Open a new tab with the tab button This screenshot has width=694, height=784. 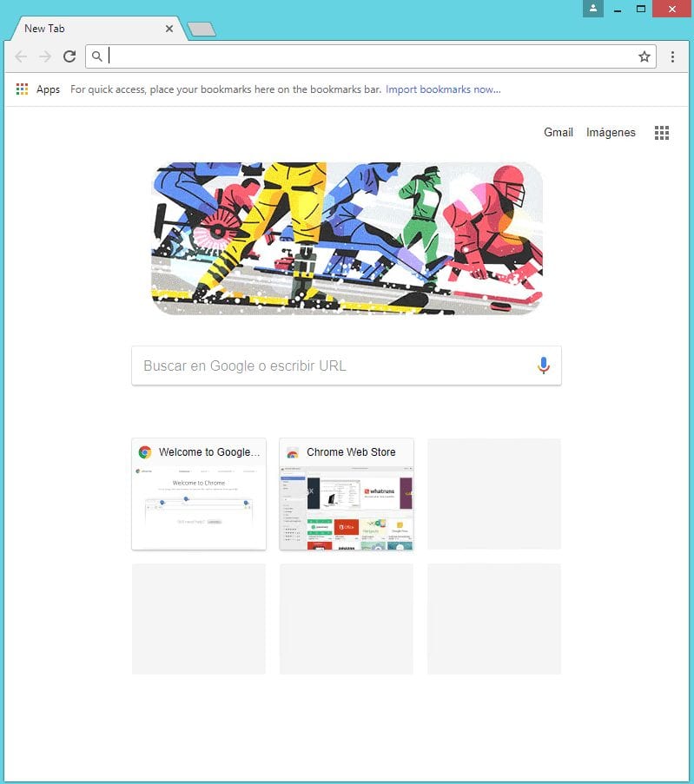click(x=202, y=30)
